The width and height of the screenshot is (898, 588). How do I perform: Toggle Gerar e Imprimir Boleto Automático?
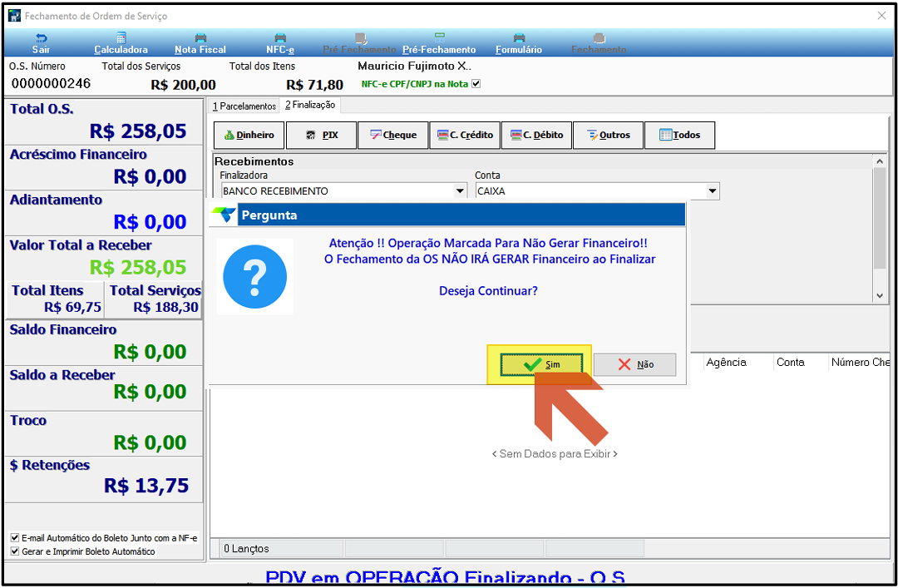pos(15,551)
